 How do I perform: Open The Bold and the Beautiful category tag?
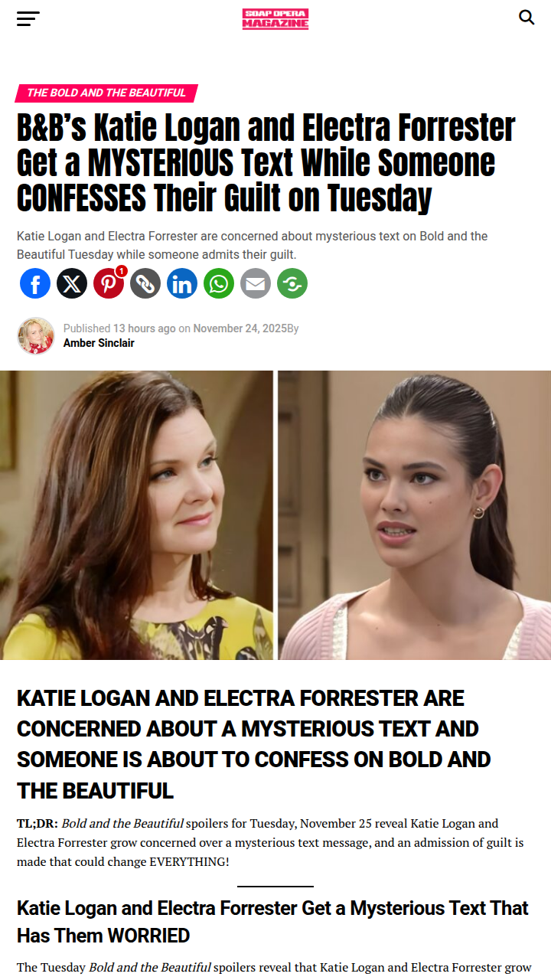tap(106, 93)
